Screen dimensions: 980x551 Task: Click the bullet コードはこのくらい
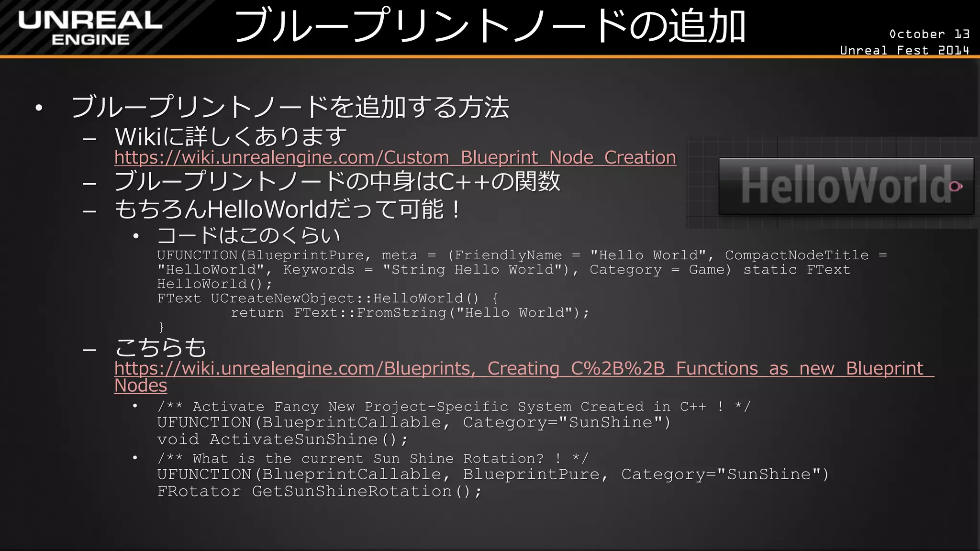tap(249, 235)
